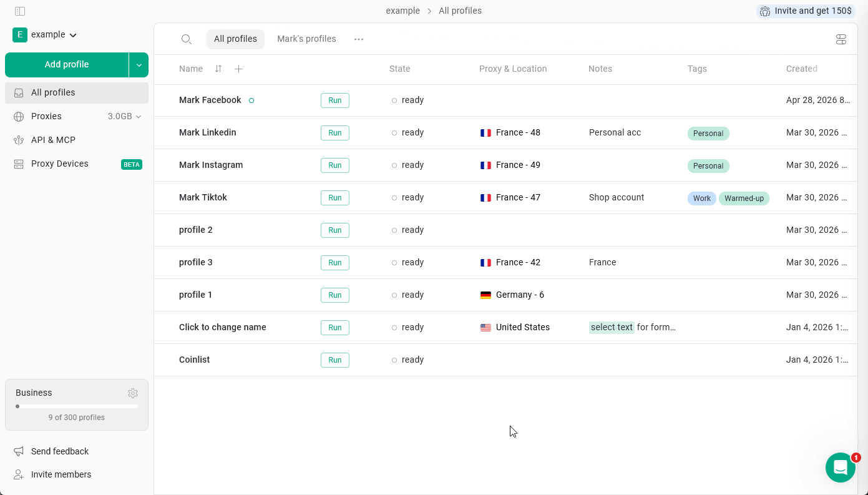Open search with the magnifier icon

[x=187, y=39]
